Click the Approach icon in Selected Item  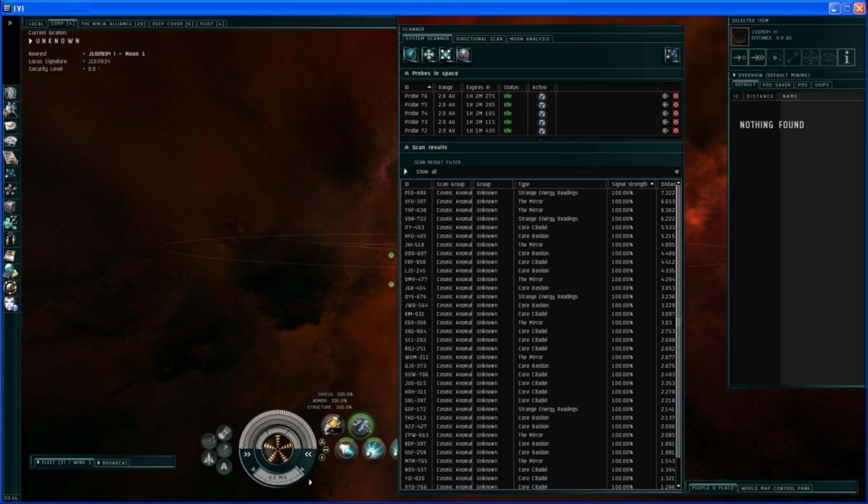coord(739,57)
